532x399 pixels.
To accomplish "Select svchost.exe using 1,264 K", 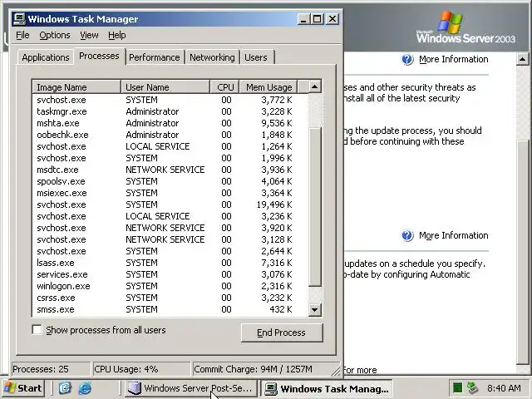I will pyautogui.click(x=170, y=146).
